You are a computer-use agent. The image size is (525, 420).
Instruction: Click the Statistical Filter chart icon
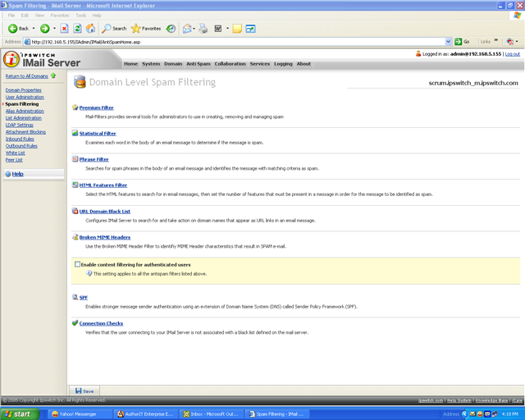click(x=75, y=133)
